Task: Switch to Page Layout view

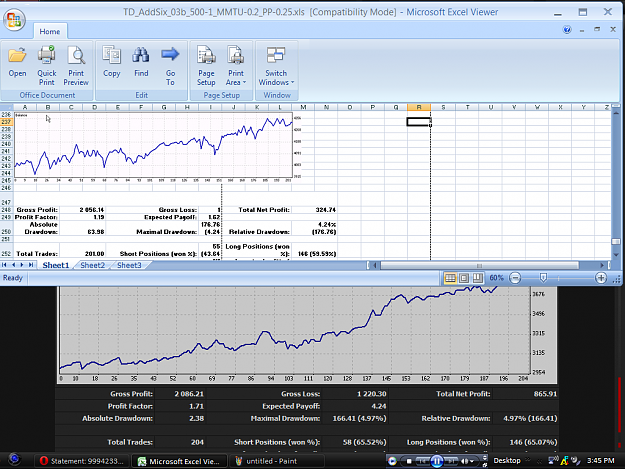Action: (464, 278)
